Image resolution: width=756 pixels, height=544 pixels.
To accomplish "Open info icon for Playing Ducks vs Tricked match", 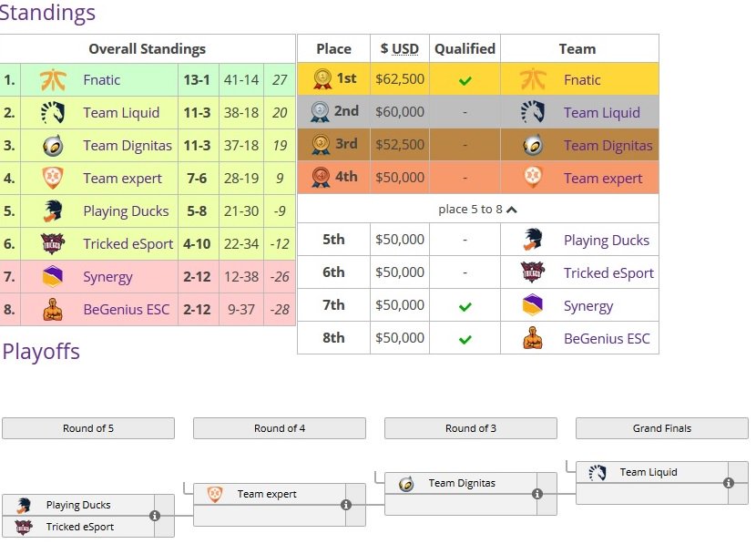I will click(155, 516).
